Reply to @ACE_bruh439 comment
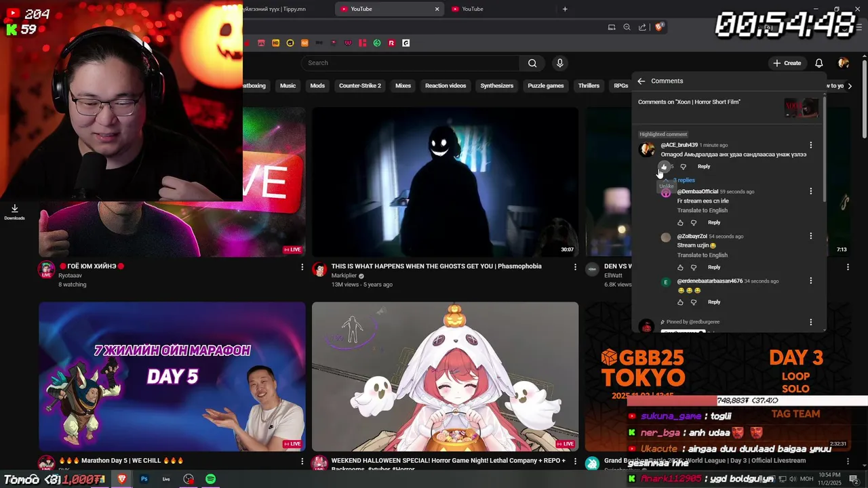This screenshot has width=868, height=488. (x=704, y=167)
